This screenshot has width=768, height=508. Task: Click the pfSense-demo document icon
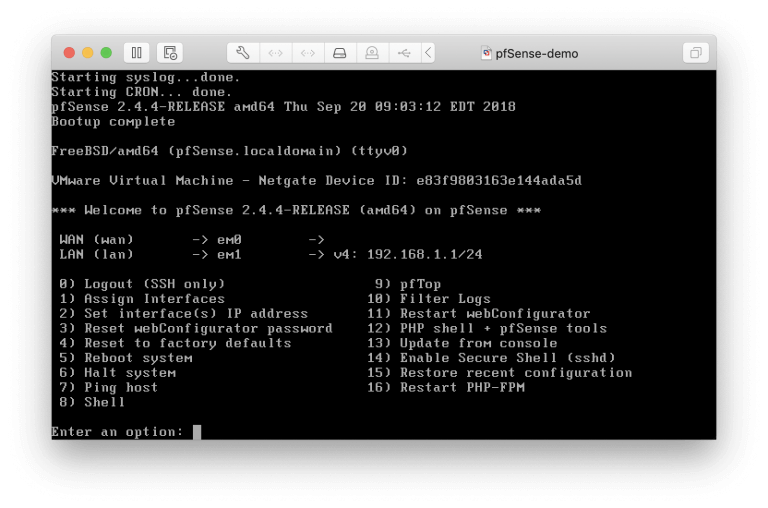(486, 53)
